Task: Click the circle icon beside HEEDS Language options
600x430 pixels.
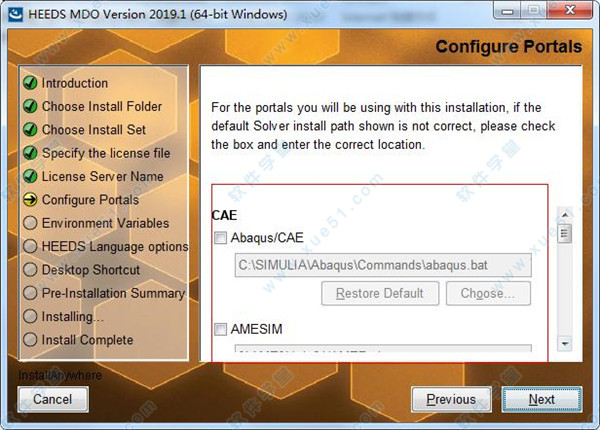Action: pos(30,246)
